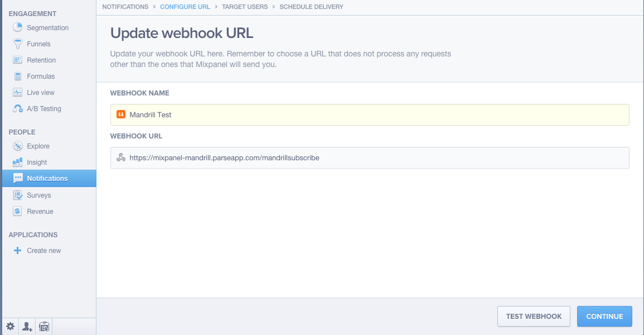Click the Segmentation pie chart icon
644x335 pixels.
(18, 27)
